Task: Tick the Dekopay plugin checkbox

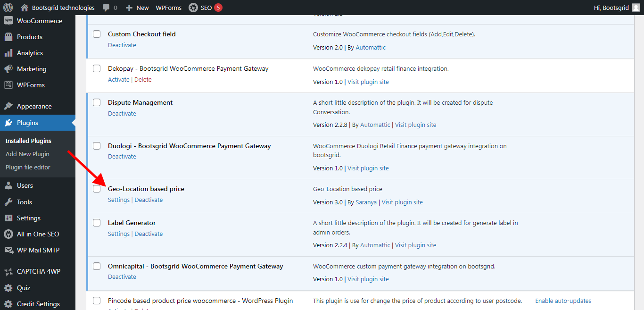Action: point(97,68)
